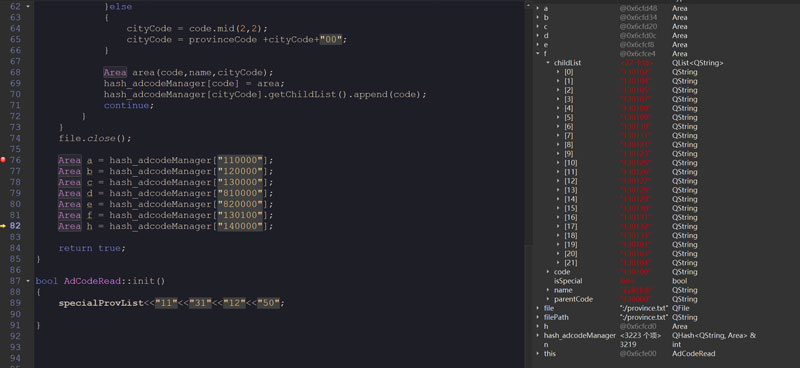Collapse the childList node under f
Screen dimensions: 800x368
548,63
